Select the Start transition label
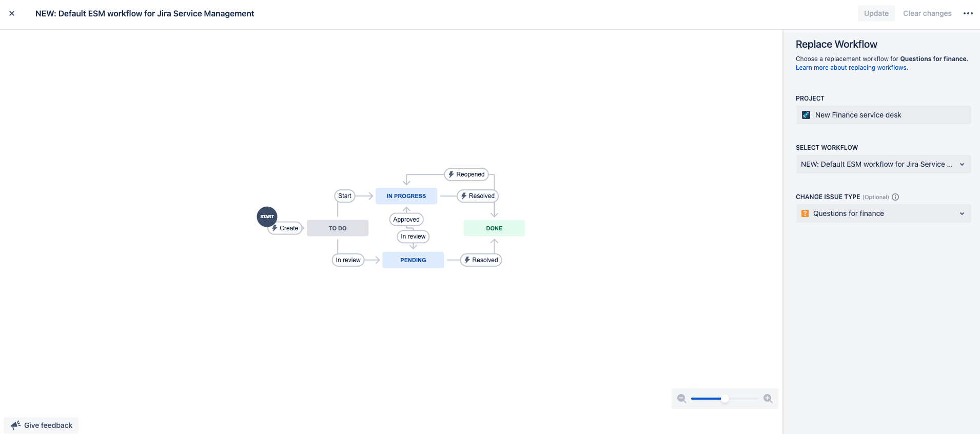 345,196
